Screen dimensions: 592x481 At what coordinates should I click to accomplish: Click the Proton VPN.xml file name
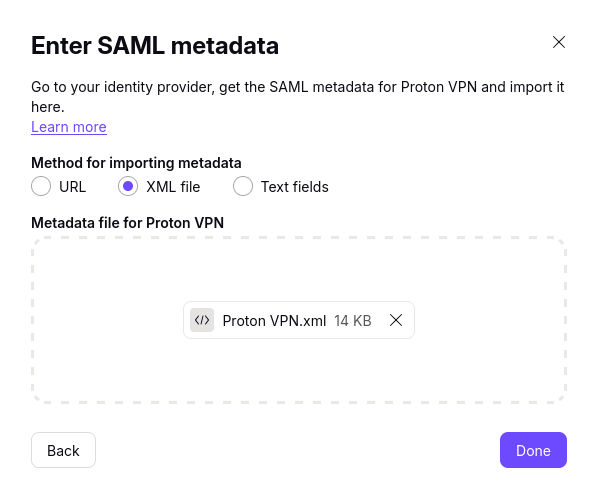[x=274, y=321]
